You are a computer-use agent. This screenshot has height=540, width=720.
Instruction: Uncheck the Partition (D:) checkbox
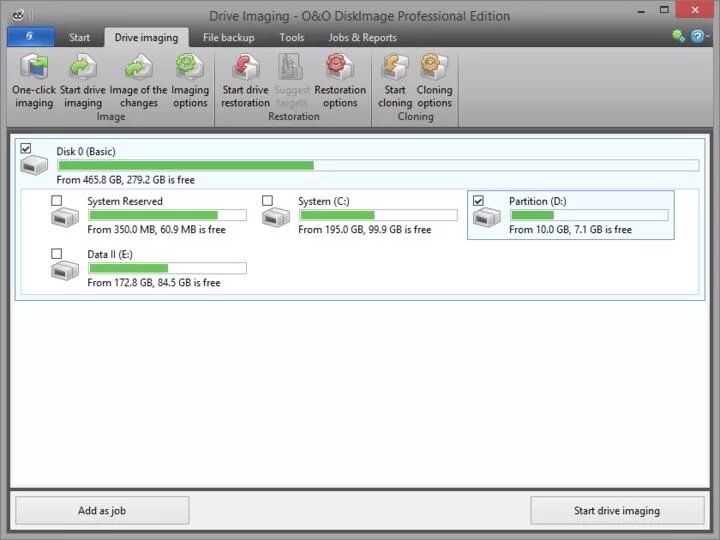[478, 201]
